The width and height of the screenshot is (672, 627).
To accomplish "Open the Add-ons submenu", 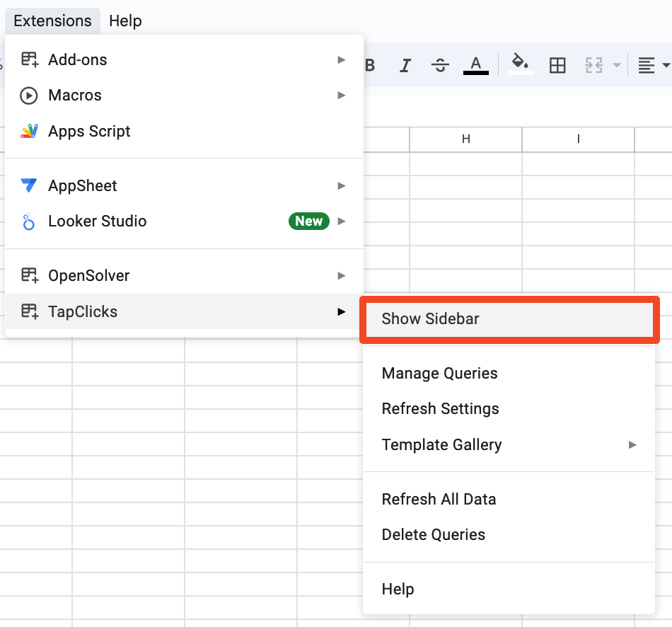I will click(185, 59).
